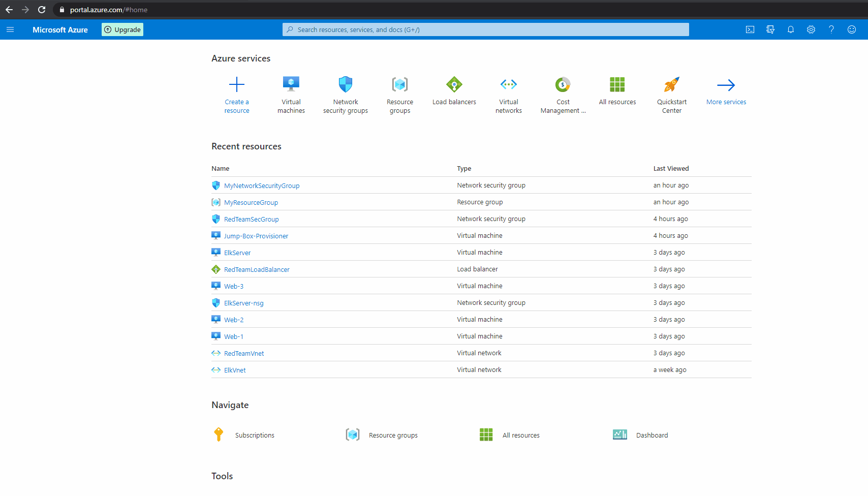Open Cloud Shell from the top bar
The width and height of the screenshot is (868, 496).
tap(750, 29)
